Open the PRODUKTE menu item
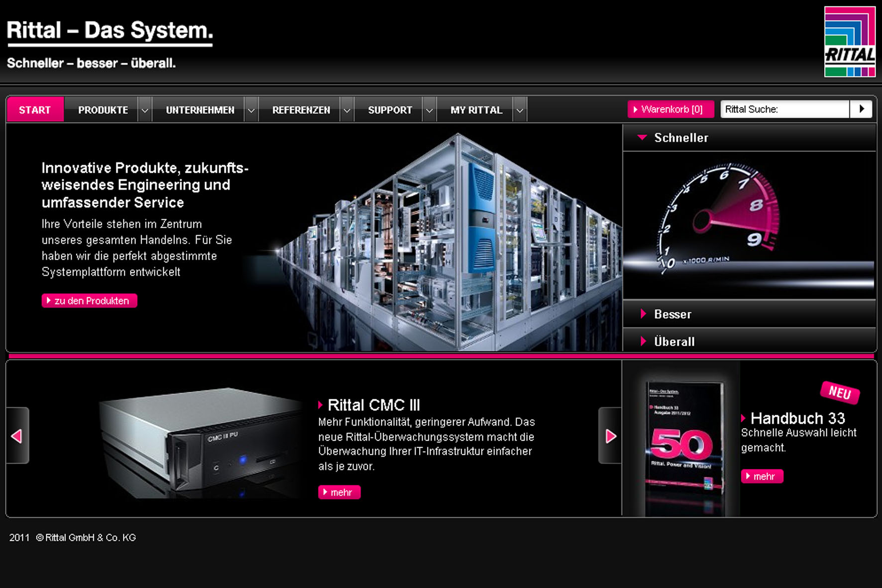This screenshot has height=588, width=882. [x=103, y=110]
